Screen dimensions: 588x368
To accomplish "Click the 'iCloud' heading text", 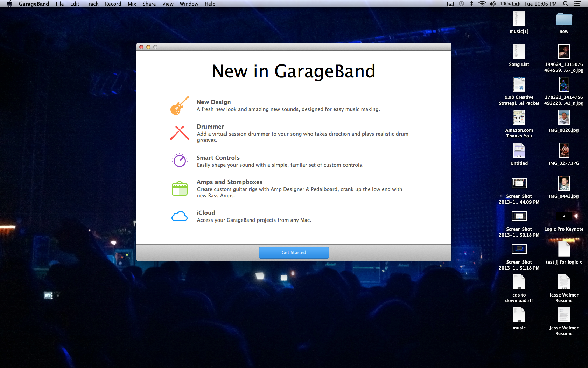I will tap(206, 213).
